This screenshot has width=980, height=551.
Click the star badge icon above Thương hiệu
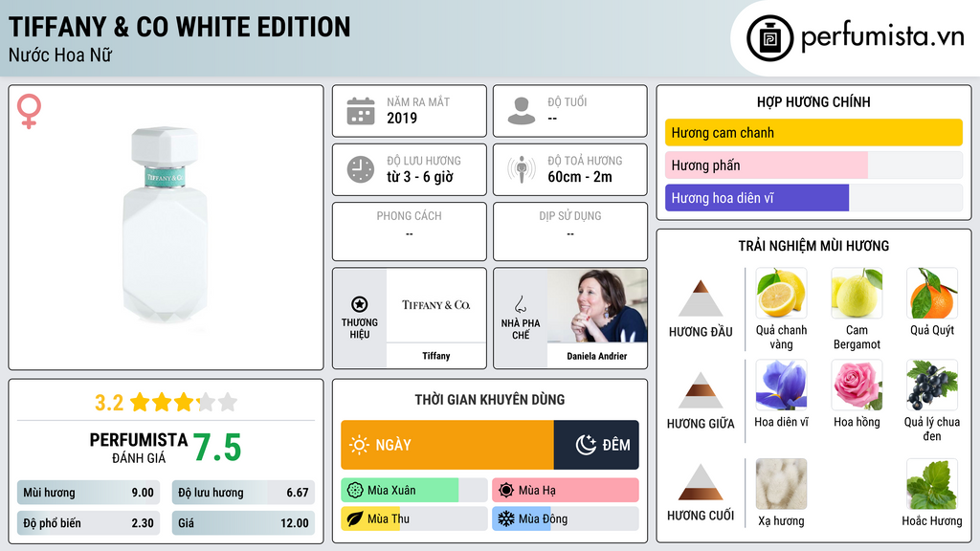pyautogui.click(x=360, y=304)
